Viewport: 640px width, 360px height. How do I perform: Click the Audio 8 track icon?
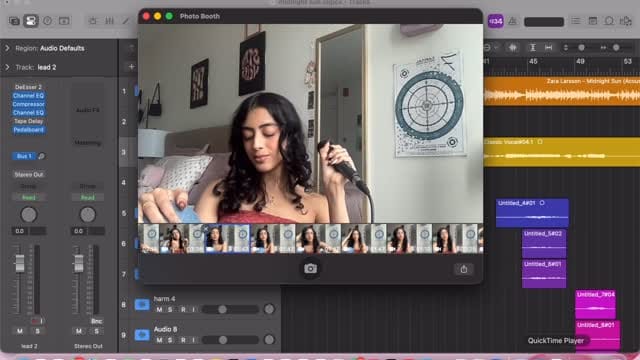coord(142,335)
